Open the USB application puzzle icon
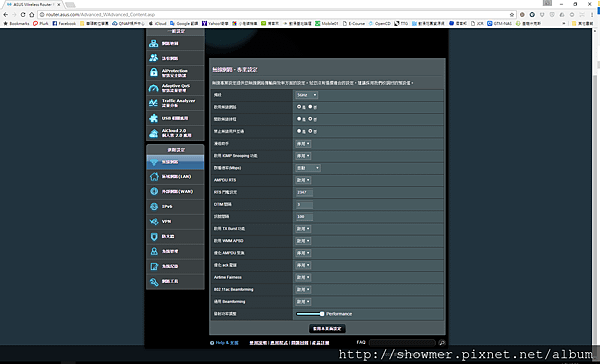This screenshot has width=600, height=364. [x=154, y=118]
